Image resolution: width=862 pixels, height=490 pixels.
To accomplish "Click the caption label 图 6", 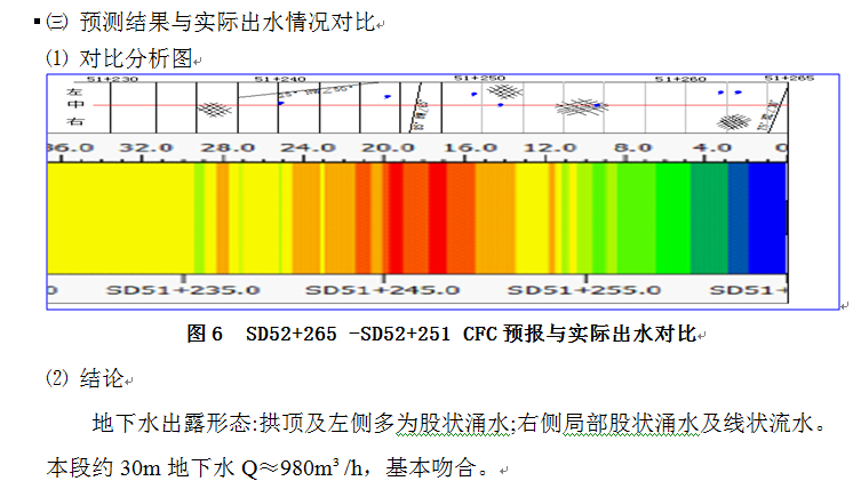I will (205, 334).
